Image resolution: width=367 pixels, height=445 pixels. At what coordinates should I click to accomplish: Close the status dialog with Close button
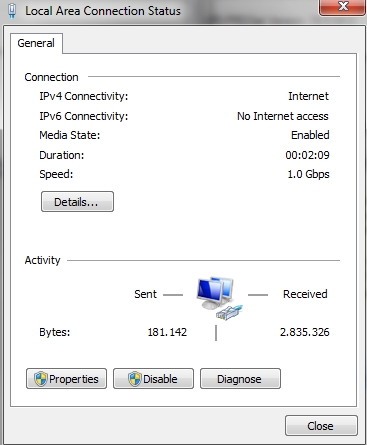321,426
